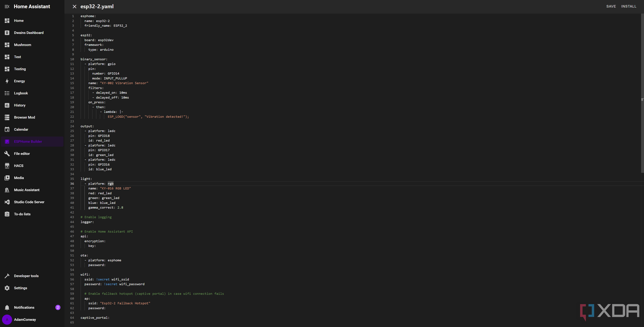
Task: Click the '# Enable Home Assistant API' comment
Action: pyautogui.click(x=107, y=232)
